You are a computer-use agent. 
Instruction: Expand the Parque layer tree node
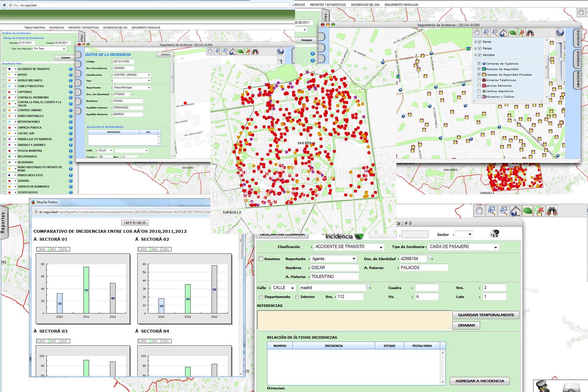476,48
